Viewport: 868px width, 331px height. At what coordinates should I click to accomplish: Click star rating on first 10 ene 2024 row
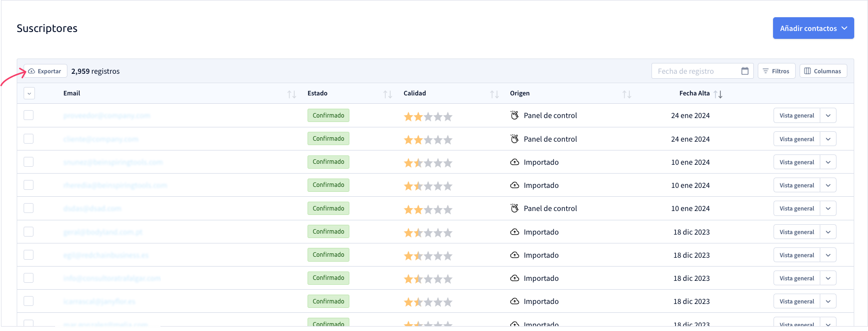click(x=428, y=163)
